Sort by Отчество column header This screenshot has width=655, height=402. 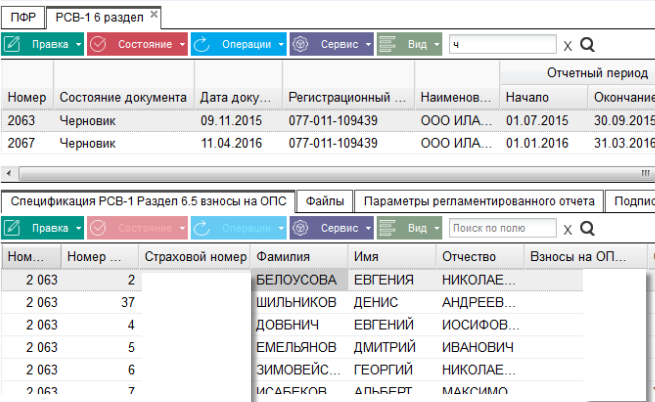(480, 257)
